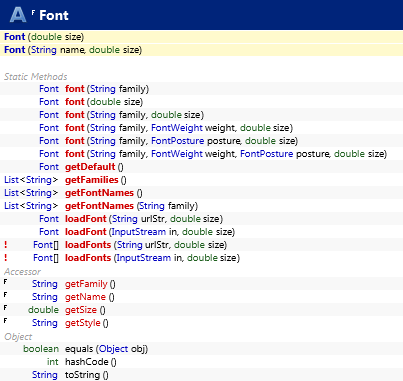The width and height of the screenshot is (403, 381).
Task: Click the Object parameter type in equals
Action: 113,349
